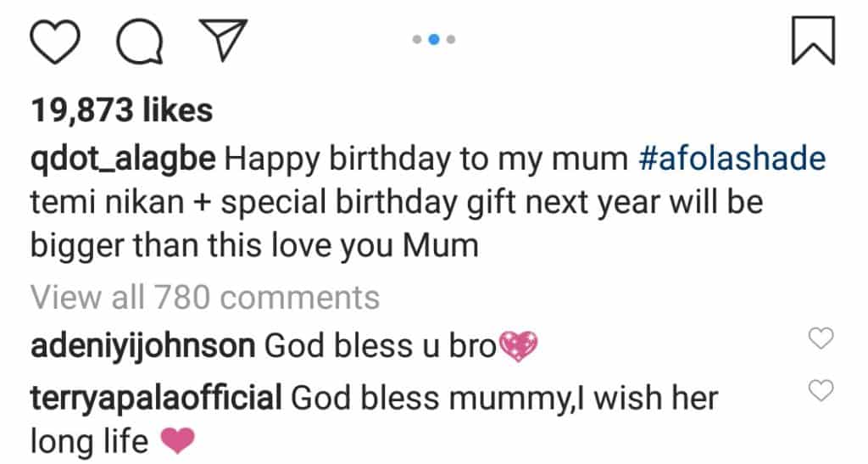
Task: Like terryapalaofficial's comment
Action: click(821, 390)
